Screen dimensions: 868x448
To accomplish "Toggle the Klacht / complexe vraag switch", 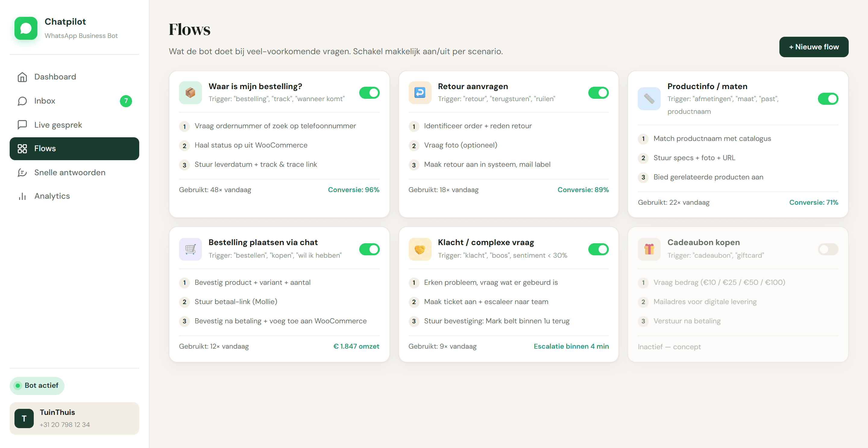I will 599,249.
